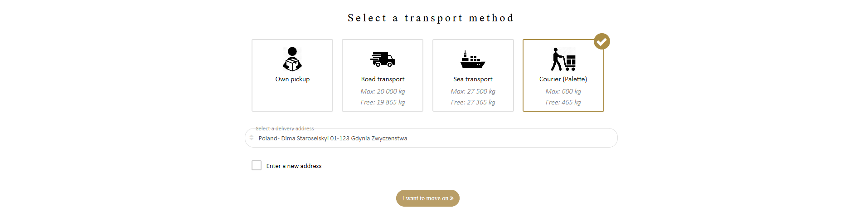Click Road transport Free: 19 865 kg text
The image size is (868, 213).
383,102
